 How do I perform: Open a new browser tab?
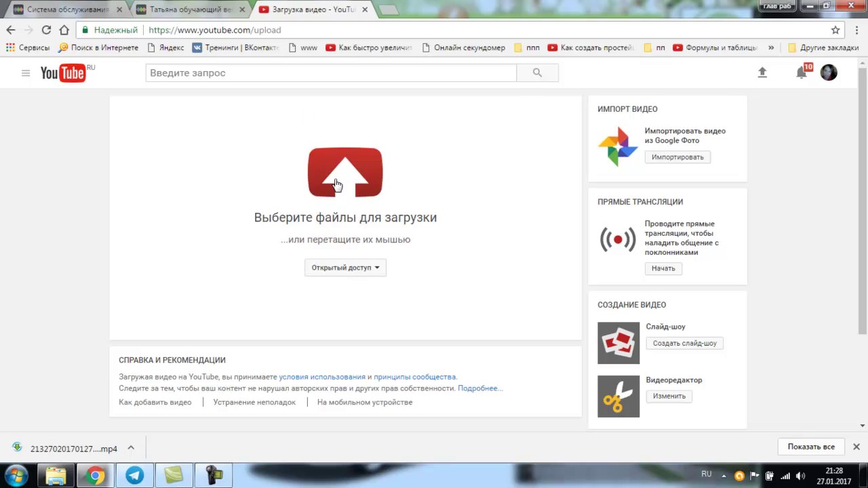point(389,9)
